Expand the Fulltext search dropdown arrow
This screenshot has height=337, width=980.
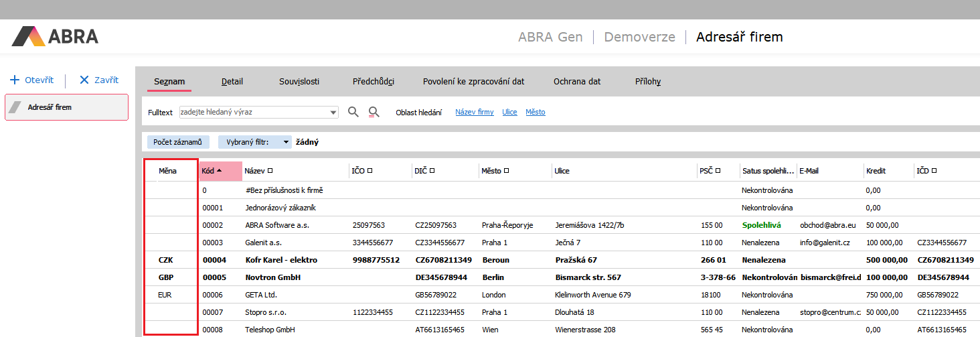(333, 113)
